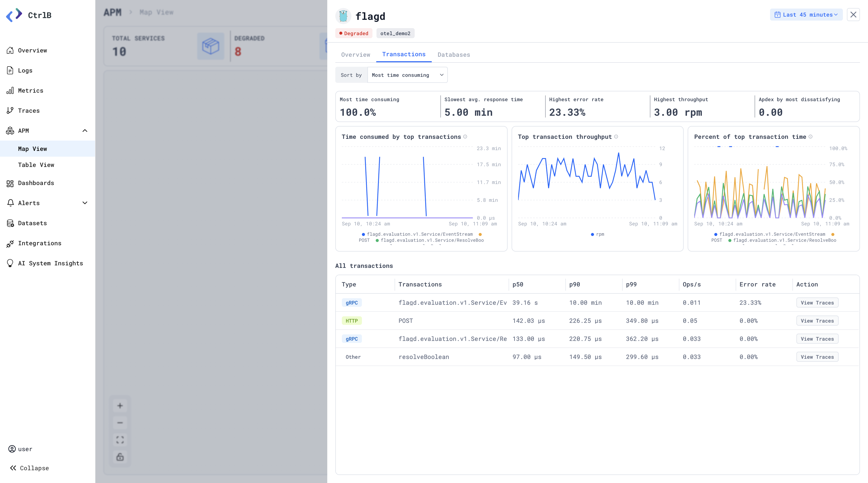The image size is (868, 483).
Task: Click the Metrics bar chart icon
Action: coord(10,91)
